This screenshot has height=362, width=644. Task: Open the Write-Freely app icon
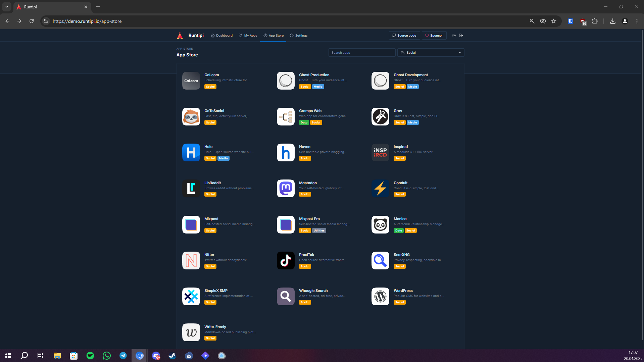tap(191, 332)
